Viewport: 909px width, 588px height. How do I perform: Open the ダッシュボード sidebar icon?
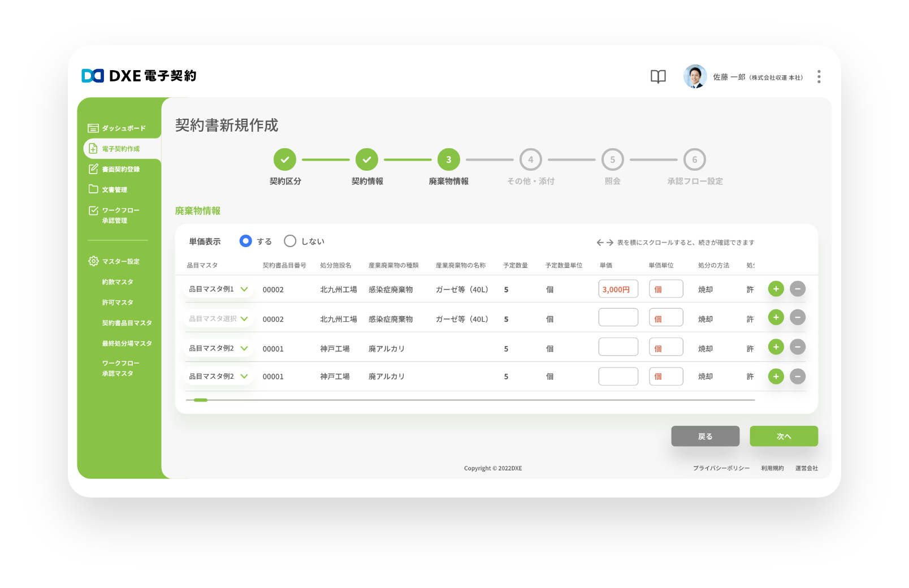93,128
